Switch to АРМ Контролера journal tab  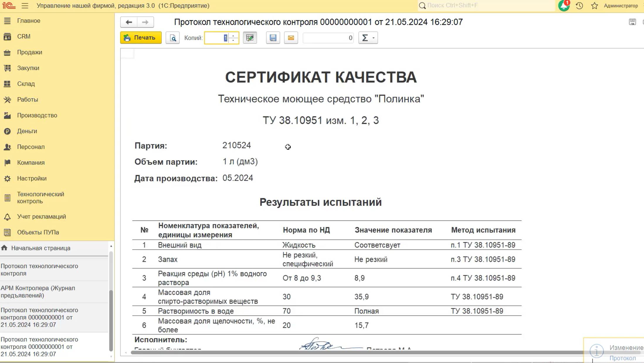[x=38, y=292]
